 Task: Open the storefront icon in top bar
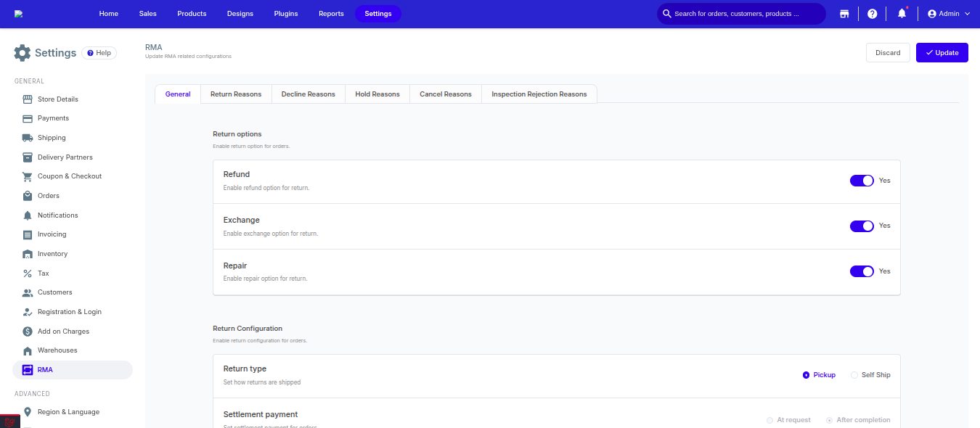point(844,14)
